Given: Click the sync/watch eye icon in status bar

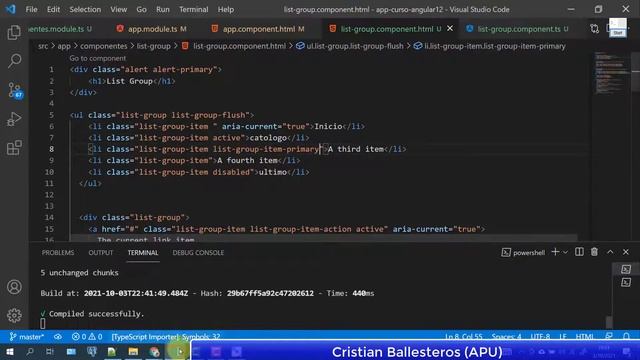Looking at the screenshot, I should click(58, 337).
